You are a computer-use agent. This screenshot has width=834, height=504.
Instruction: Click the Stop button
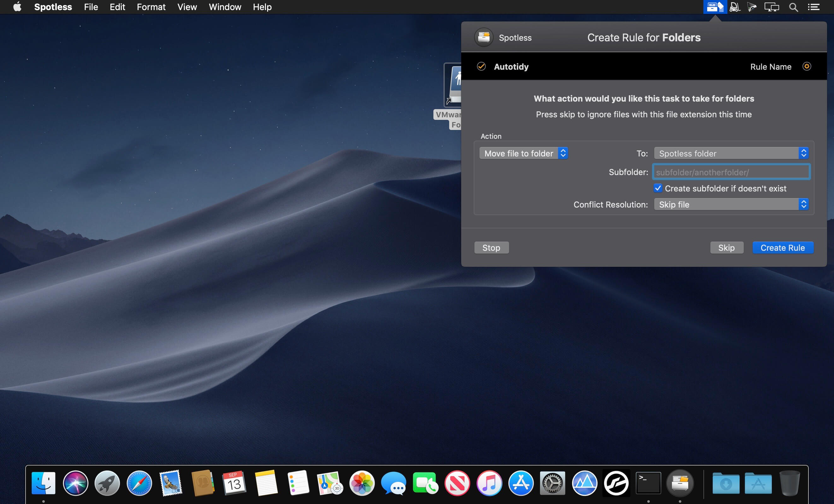[491, 248]
